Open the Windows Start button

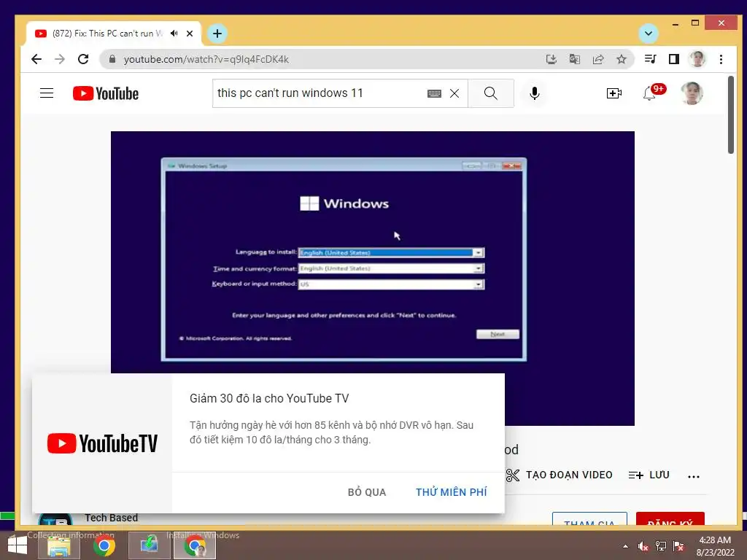(18, 545)
